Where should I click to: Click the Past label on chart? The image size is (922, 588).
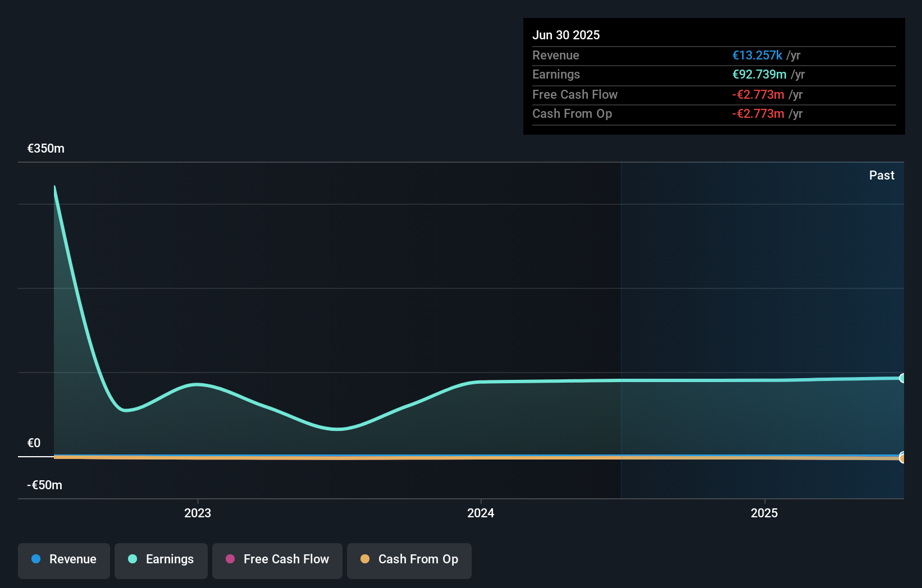(x=882, y=176)
